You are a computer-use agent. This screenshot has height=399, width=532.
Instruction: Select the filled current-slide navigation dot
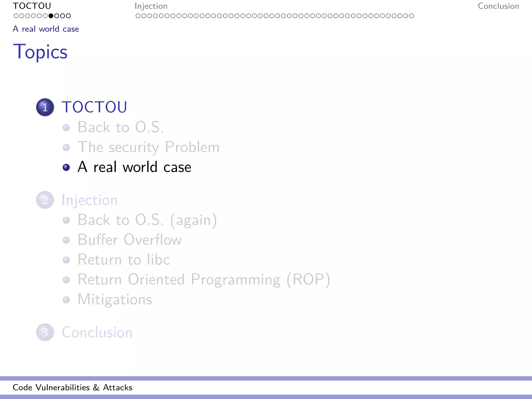click(51, 16)
